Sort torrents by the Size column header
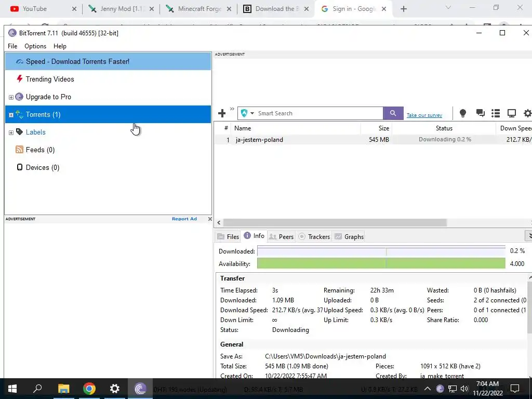Screen dimensions: 532x399 (x=376, y=128)
